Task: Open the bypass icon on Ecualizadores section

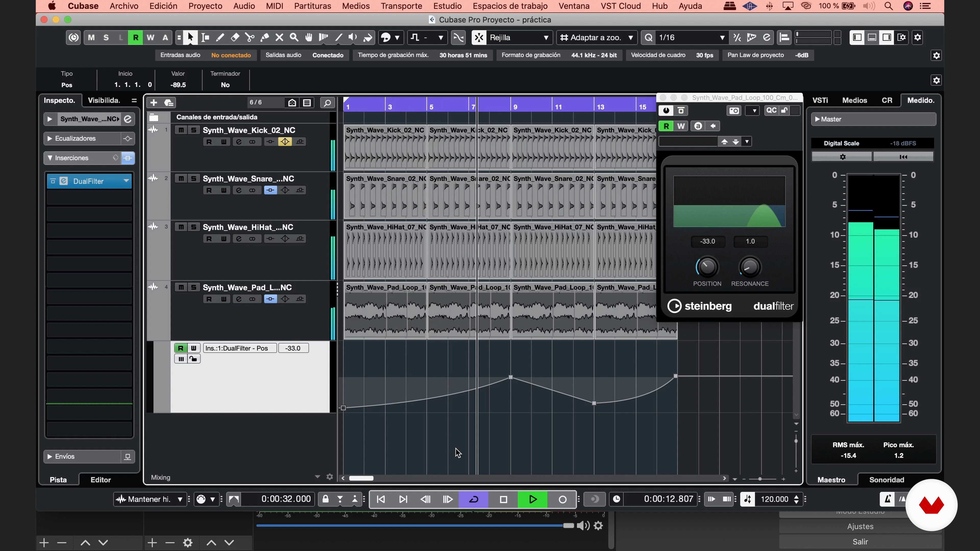Action: tap(128, 139)
